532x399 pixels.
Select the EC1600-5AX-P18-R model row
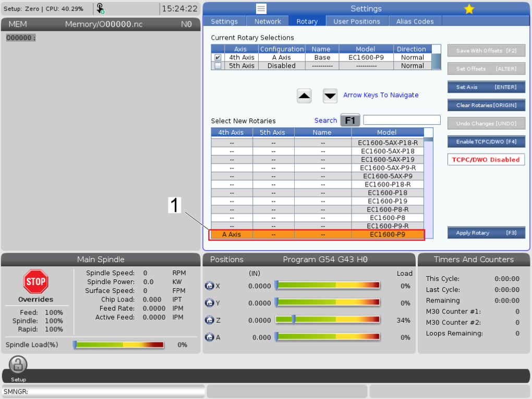pos(318,143)
